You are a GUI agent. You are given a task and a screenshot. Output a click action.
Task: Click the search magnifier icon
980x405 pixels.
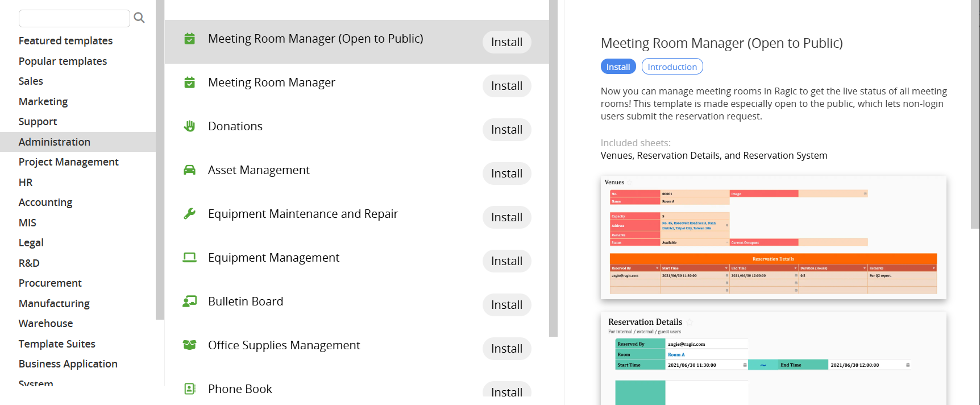[x=139, y=18]
